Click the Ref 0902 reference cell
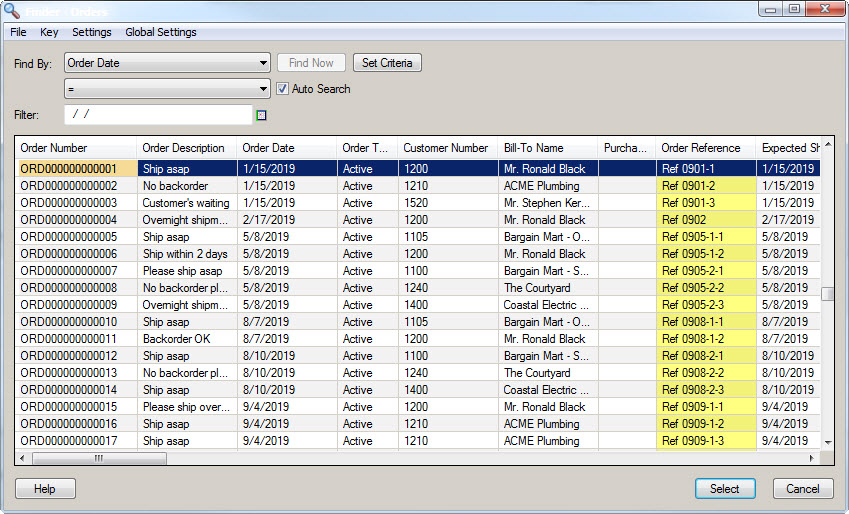Screen dimensions: 849x514 (706, 220)
